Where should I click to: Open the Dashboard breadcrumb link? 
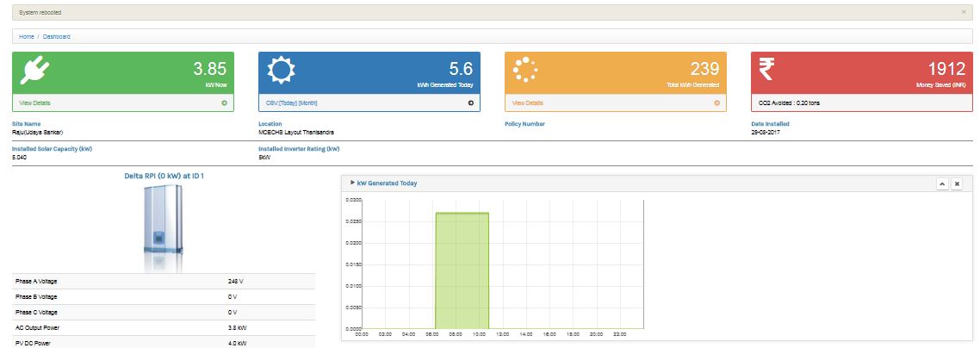pyautogui.click(x=56, y=37)
